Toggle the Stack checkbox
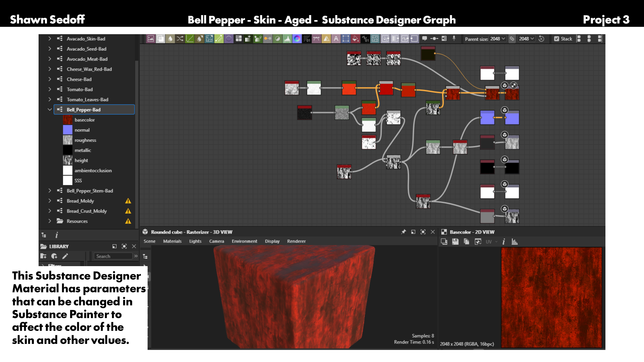Image resolution: width=644 pixels, height=362 pixels. click(x=557, y=39)
